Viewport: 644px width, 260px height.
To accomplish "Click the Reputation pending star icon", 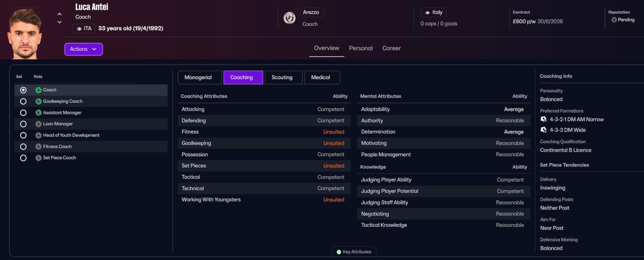I will [614, 20].
